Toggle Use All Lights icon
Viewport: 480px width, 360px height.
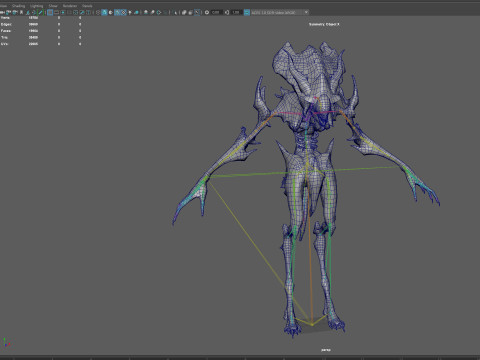point(130,12)
